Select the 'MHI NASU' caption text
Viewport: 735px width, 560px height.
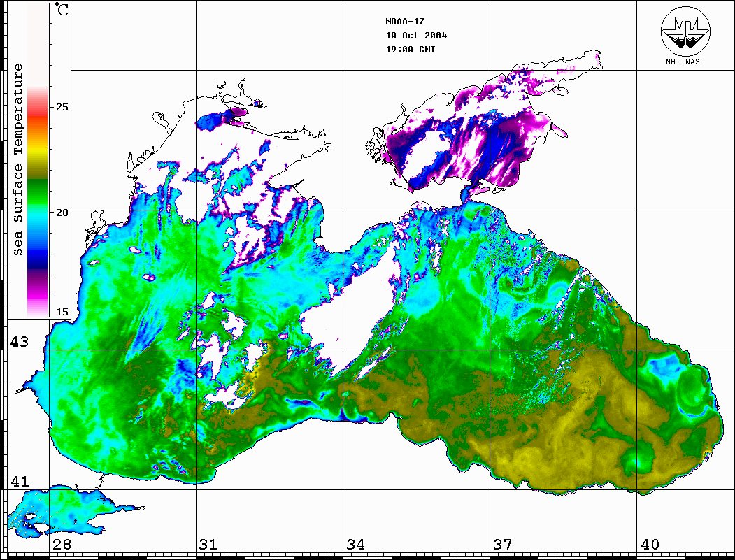tap(685, 62)
